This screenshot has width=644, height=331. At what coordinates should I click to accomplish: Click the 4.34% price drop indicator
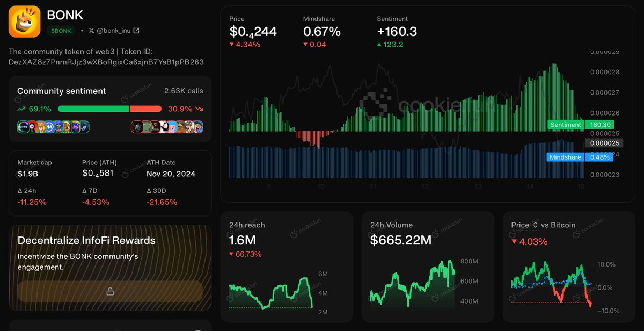point(245,45)
